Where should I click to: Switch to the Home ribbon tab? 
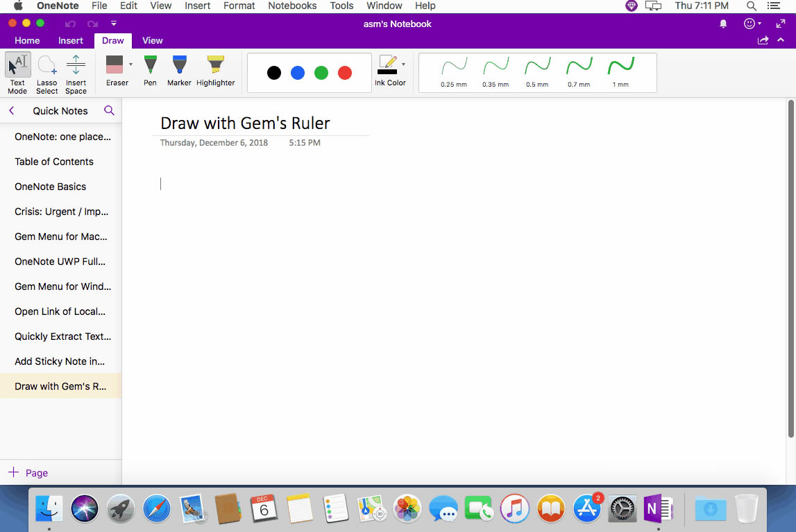pyautogui.click(x=27, y=40)
